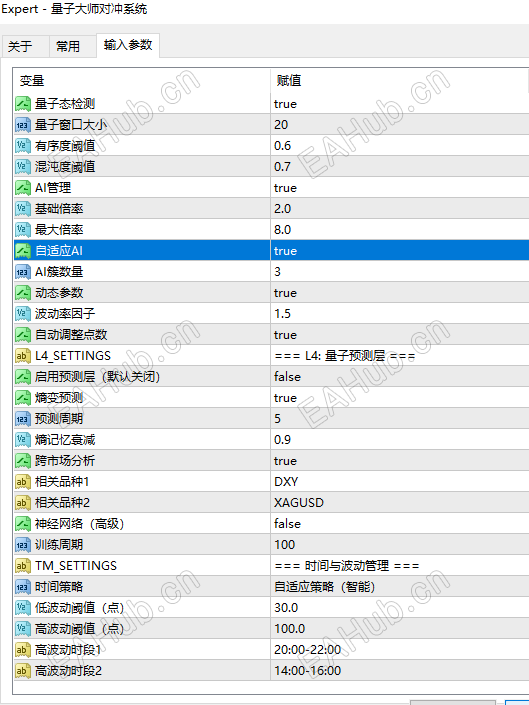
Task: Open the false value of 神经网络（高级）
Action: coord(400,524)
